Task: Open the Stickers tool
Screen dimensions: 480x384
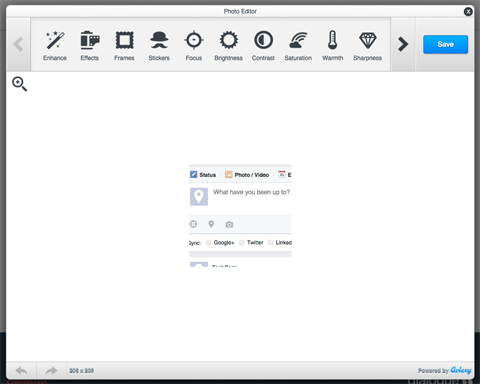Action: point(159,45)
